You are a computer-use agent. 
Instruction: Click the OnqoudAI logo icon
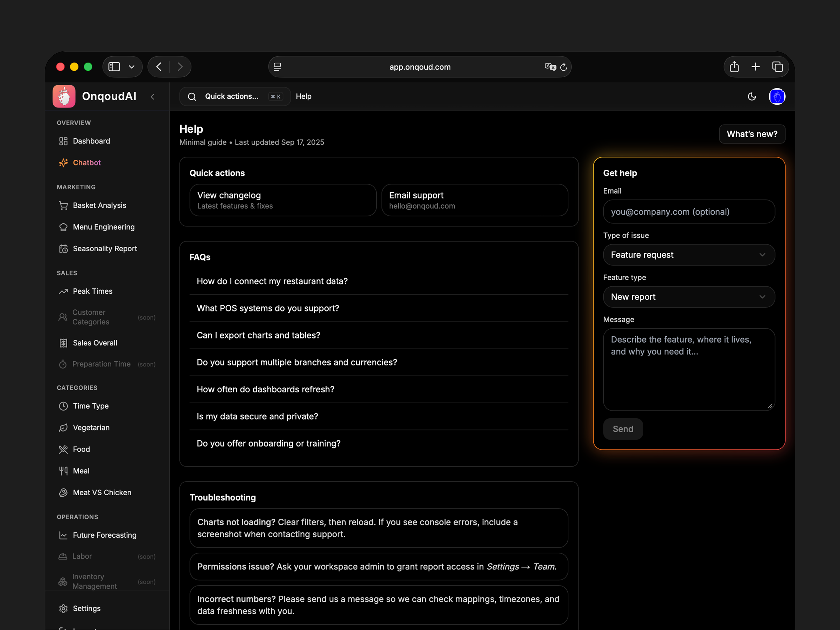pos(64,97)
